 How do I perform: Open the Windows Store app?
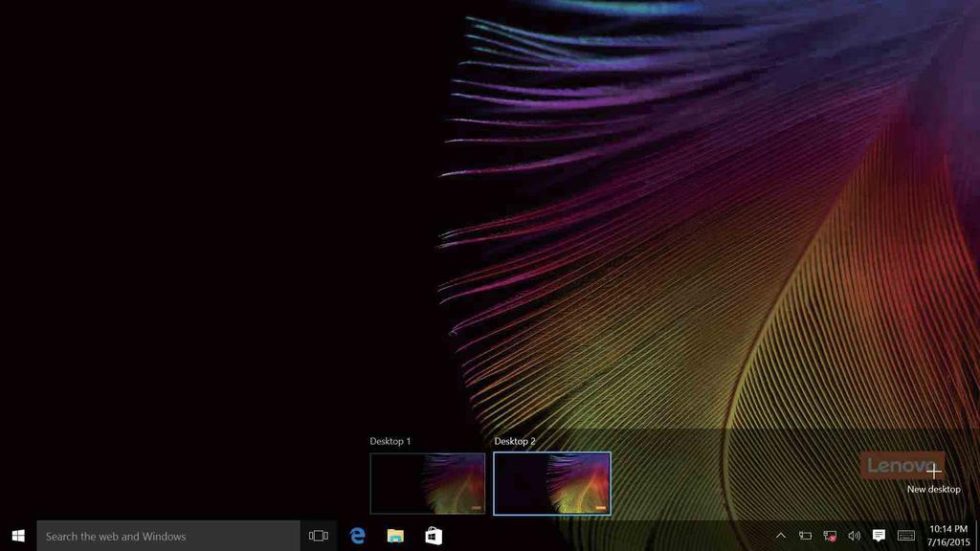(434, 536)
